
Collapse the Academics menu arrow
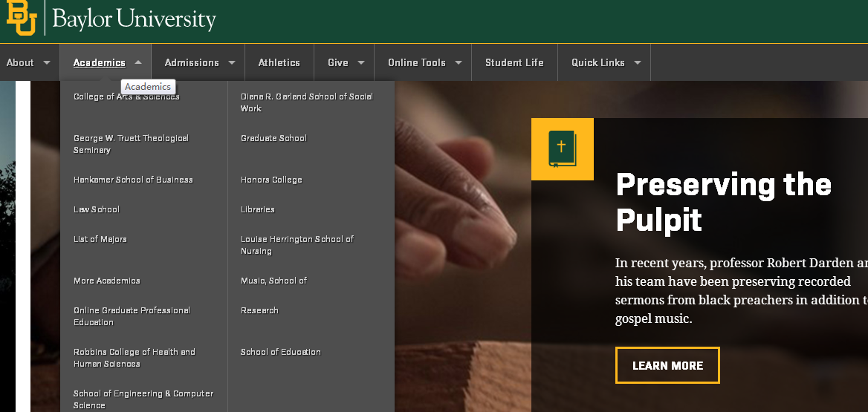(138, 62)
